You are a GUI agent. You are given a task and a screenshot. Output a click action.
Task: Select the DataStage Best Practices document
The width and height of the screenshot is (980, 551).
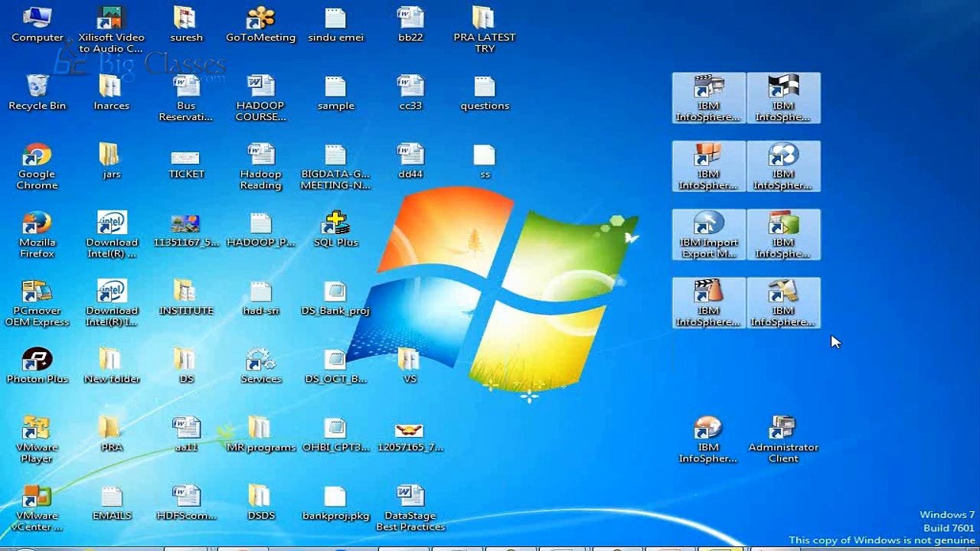(410, 507)
